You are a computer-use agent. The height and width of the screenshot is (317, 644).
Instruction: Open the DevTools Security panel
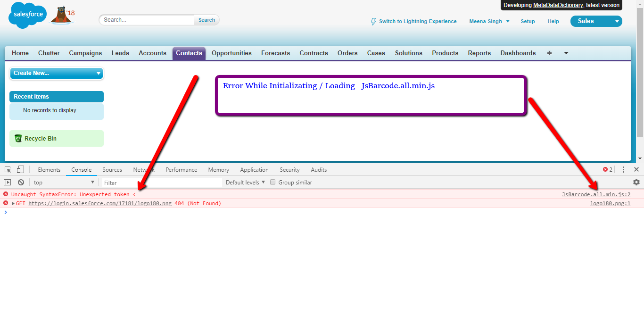click(289, 169)
